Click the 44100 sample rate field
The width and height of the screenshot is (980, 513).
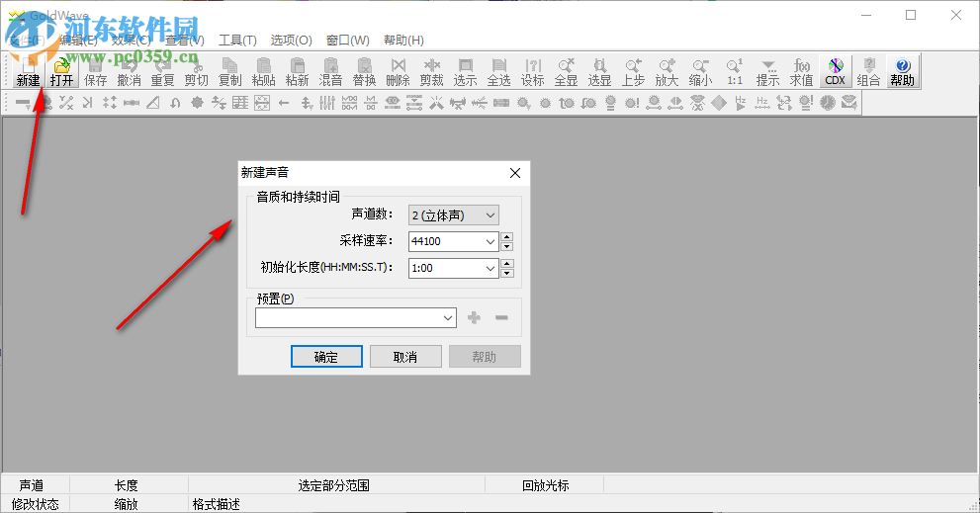pos(446,241)
